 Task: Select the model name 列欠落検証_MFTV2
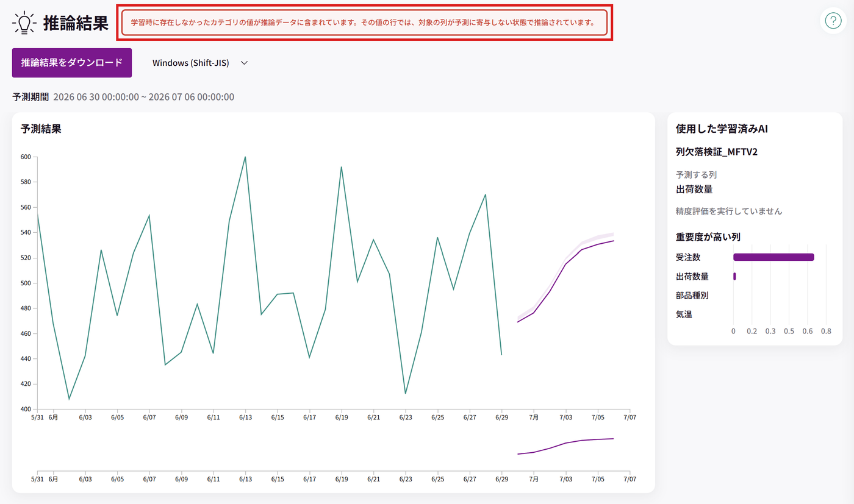717,152
